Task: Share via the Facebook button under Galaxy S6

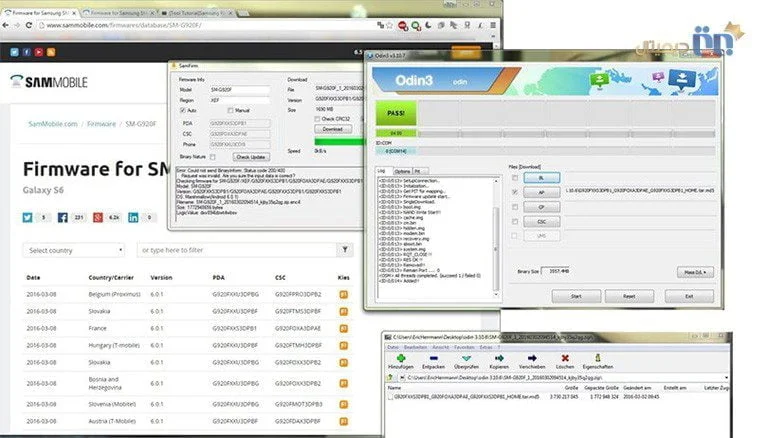Action: tap(63, 218)
